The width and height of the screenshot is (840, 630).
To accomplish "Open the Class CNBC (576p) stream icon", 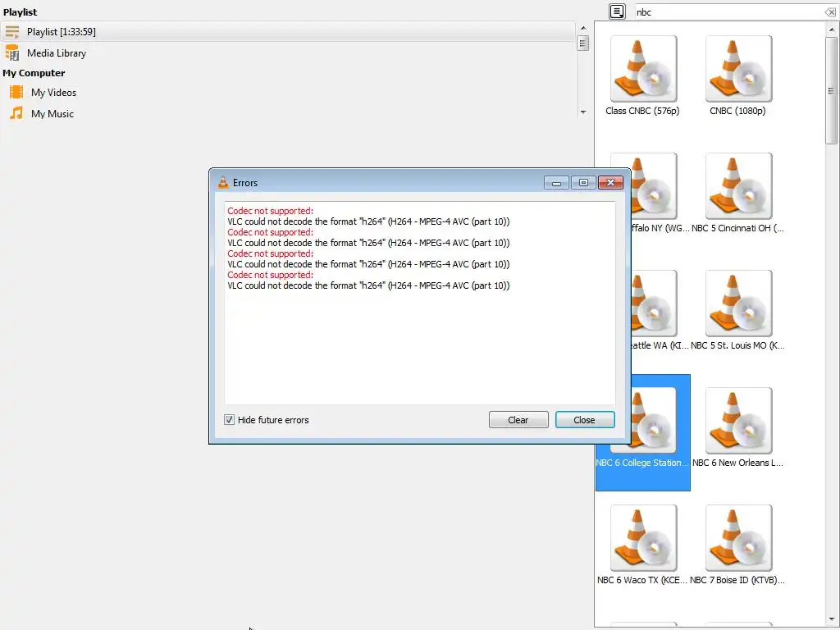I will [643, 69].
